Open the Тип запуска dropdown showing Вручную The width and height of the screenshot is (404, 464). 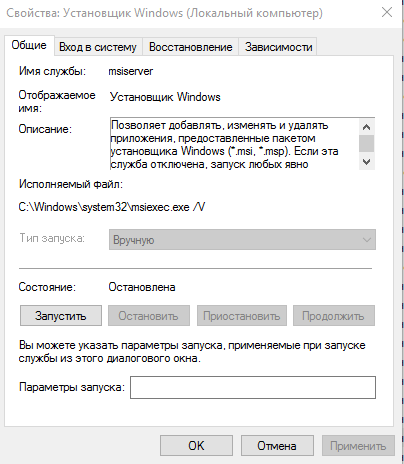[x=242, y=240]
